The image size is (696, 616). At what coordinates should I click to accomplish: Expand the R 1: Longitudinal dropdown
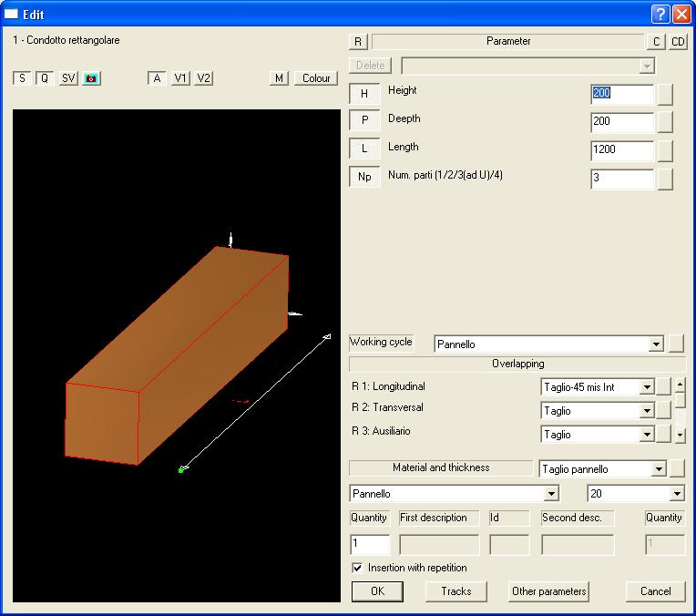(647, 387)
